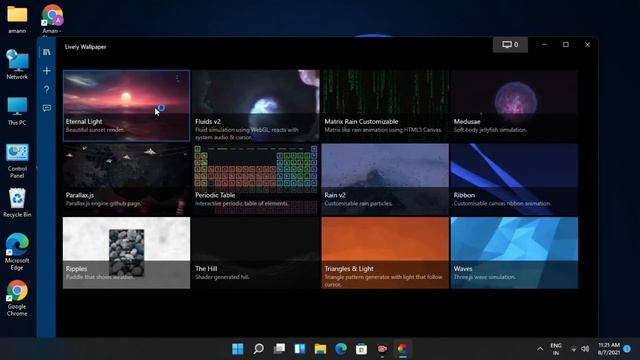Open the feedback chat icon in sidebar
The width and height of the screenshot is (640, 360).
pyautogui.click(x=47, y=108)
